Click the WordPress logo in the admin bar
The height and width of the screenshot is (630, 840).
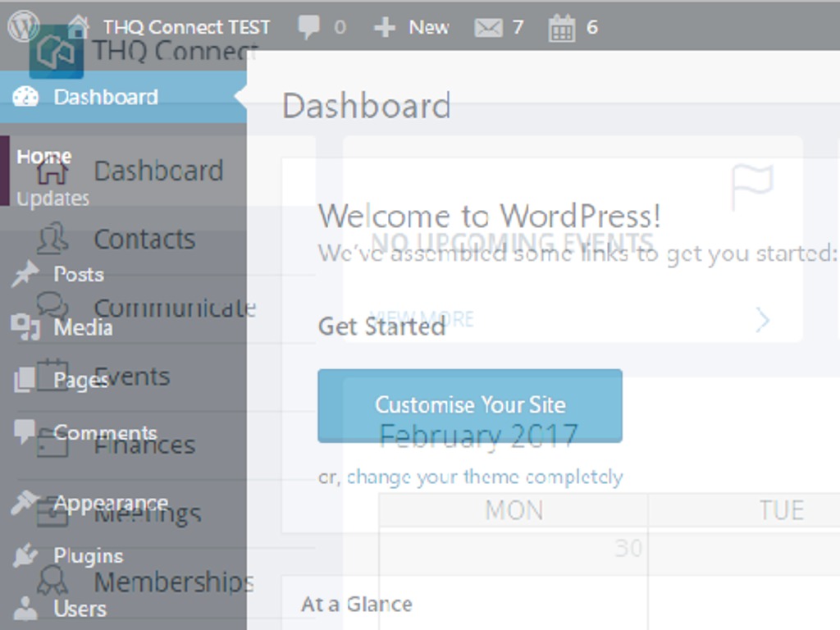(x=23, y=26)
